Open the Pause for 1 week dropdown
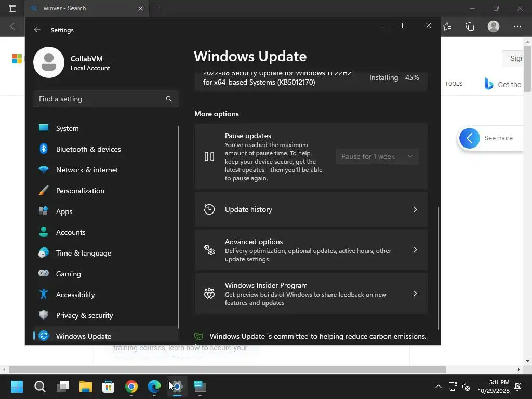This screenshot has width=532, height=399. point(377,156)
